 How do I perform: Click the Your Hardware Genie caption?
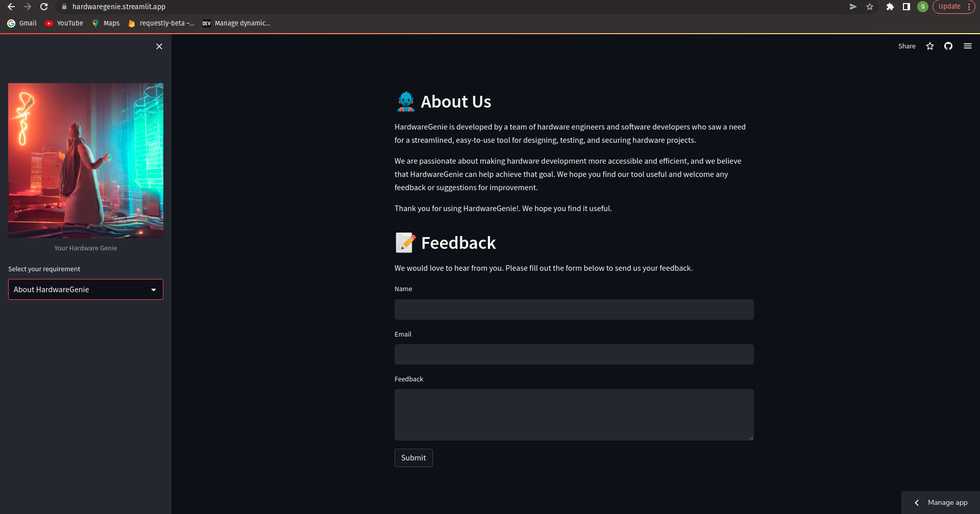coord(86,248)
